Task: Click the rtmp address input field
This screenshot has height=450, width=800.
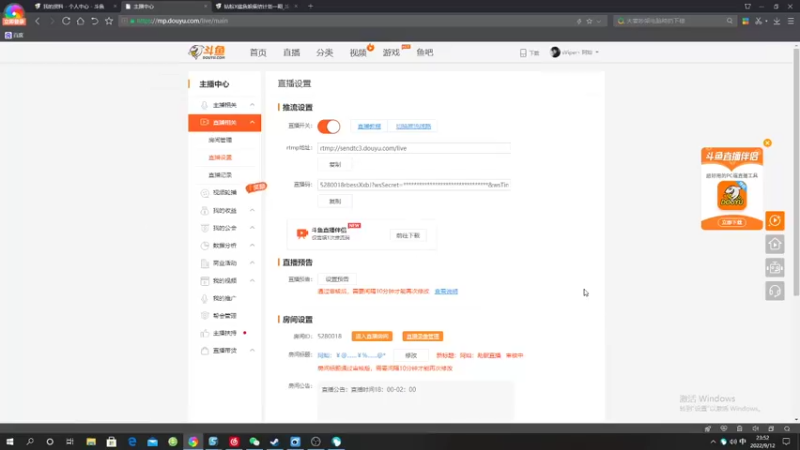Action: point(414,148)
